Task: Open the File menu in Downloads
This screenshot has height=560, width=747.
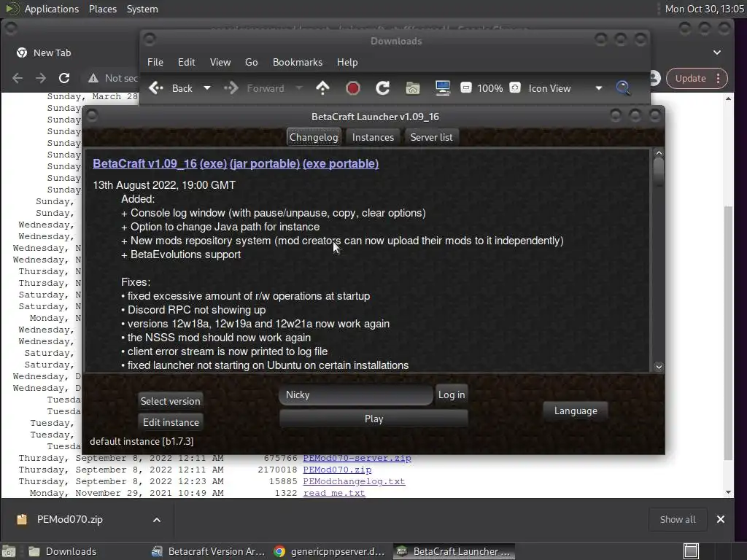Action: coord(155,63)
